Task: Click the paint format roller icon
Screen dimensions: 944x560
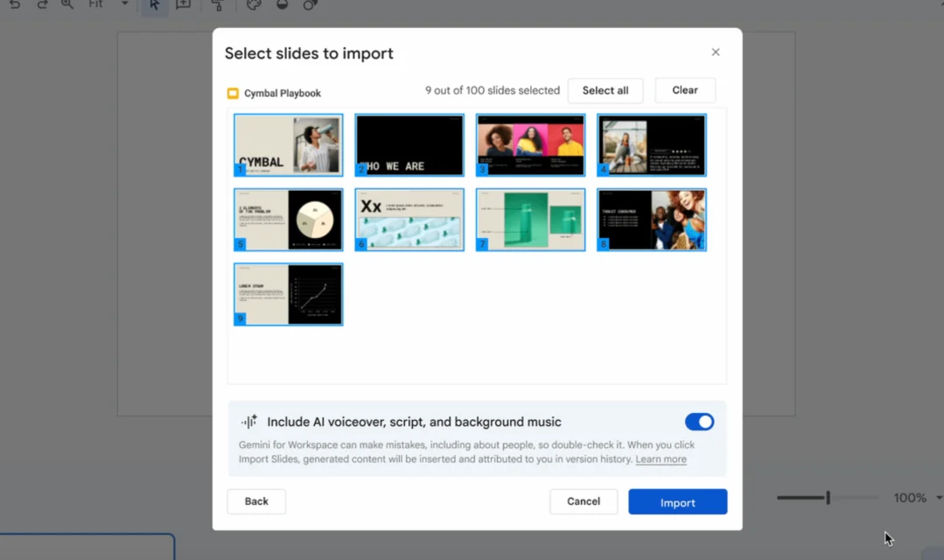Action: (217, 5)
